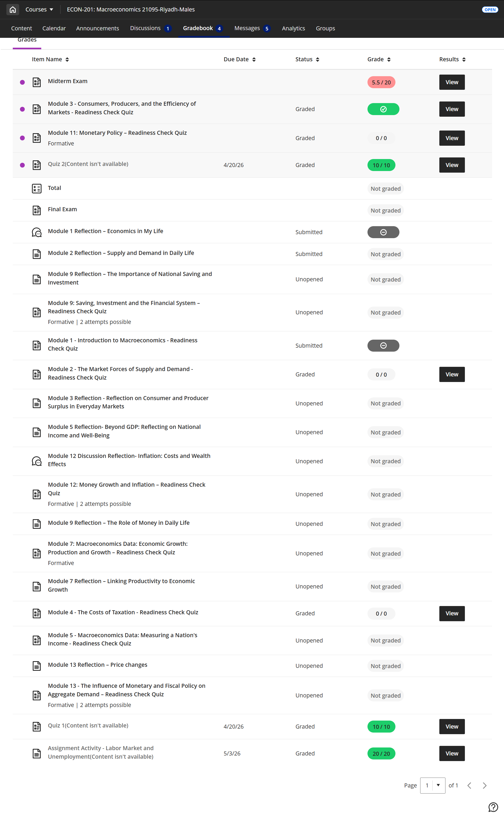Open the Page number dropdown

click(x=433, y=785)
